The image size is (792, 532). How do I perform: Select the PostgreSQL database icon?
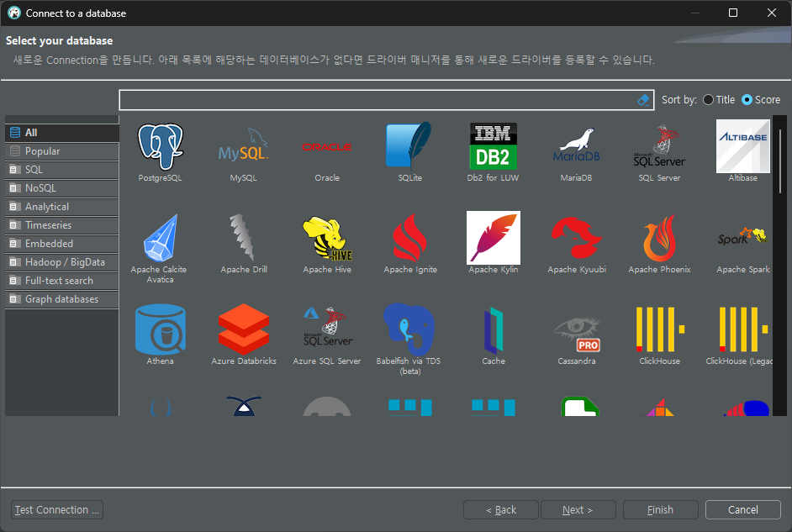[x=160, y=146]
